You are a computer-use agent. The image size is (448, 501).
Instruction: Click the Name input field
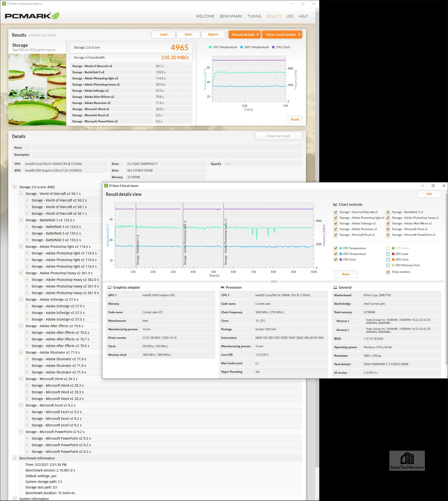coord(167,148)
